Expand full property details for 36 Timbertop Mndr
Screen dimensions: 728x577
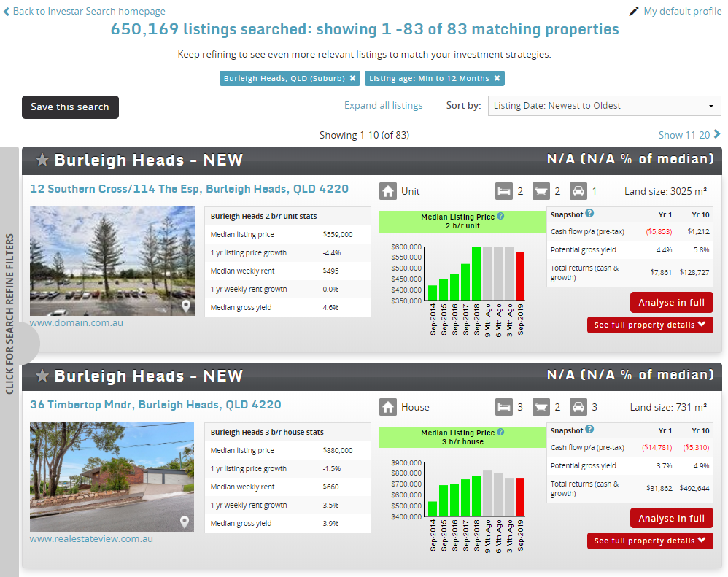click(x=650, y=541)
